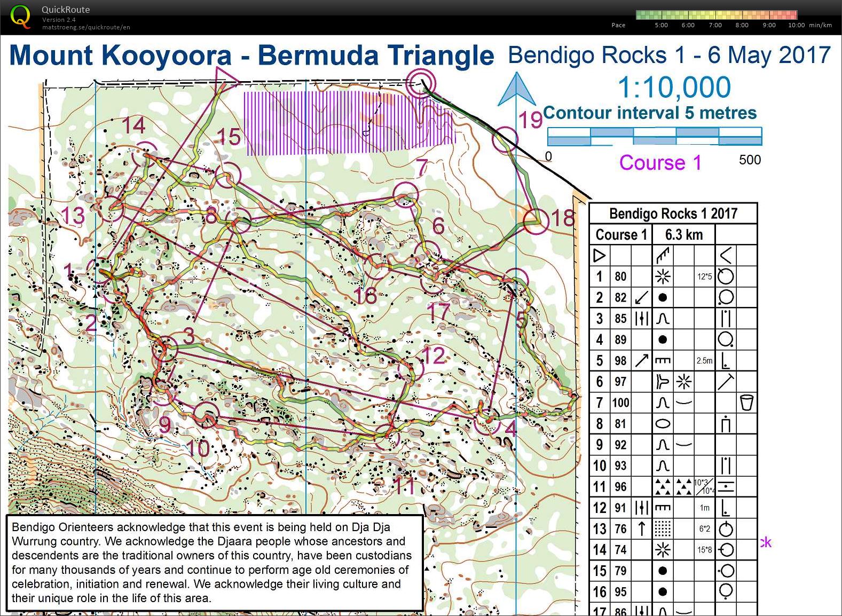842x616 pixels.
Task: Click the QuickRoute logo icon
Action: (x=20, y=16)
